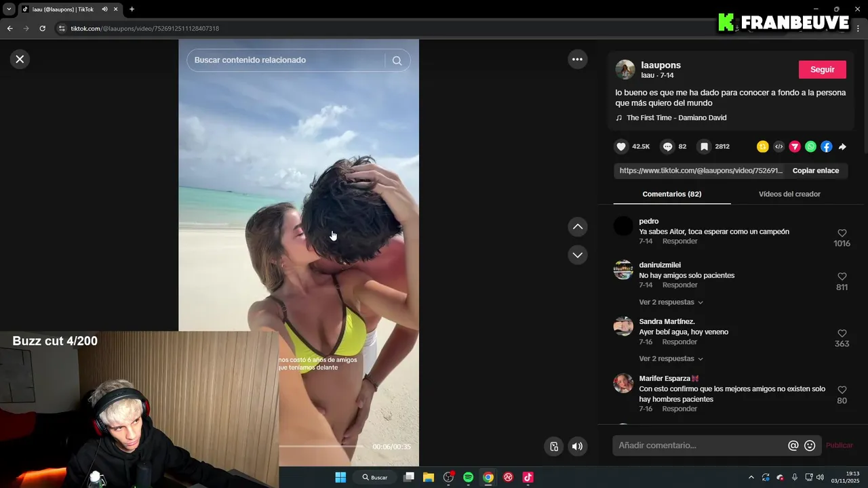Click the browser address bar URL
The image size is (868, 488).
coord(144,28)
